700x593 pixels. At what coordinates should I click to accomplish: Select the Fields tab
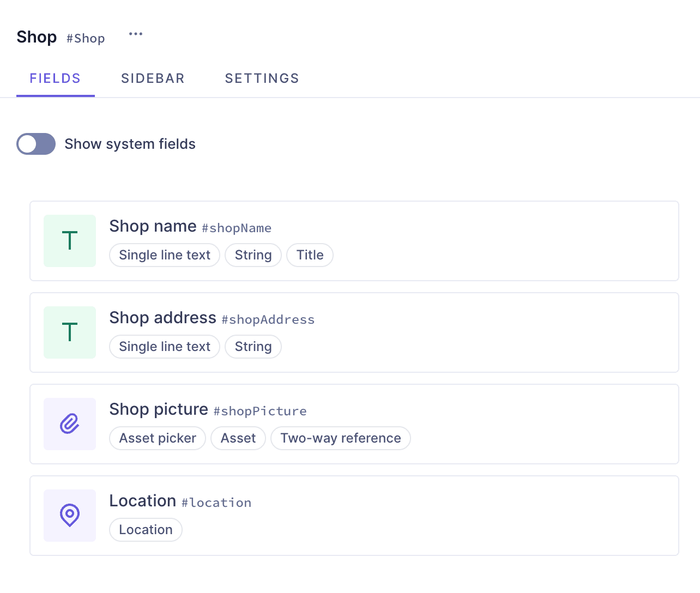(55, 78)
